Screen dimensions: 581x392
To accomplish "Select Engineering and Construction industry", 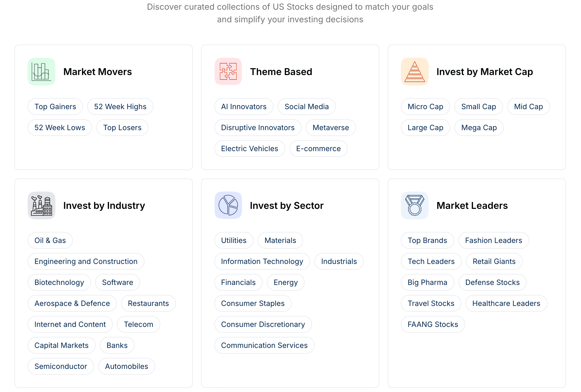I will coord(86,261).
